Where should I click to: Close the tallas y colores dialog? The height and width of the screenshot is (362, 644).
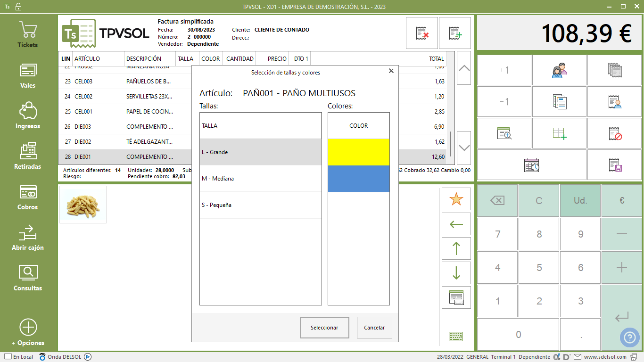(x=391, y=71)
